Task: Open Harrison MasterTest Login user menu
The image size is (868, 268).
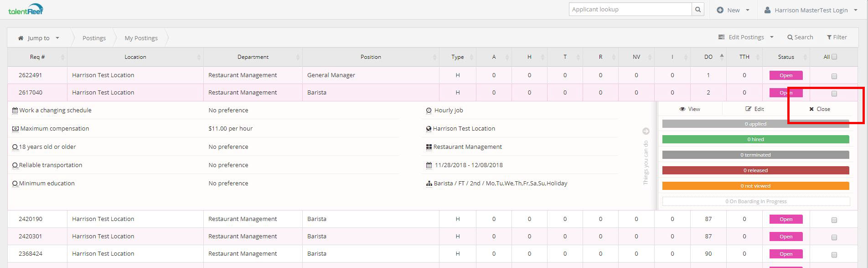Action: 811,10
